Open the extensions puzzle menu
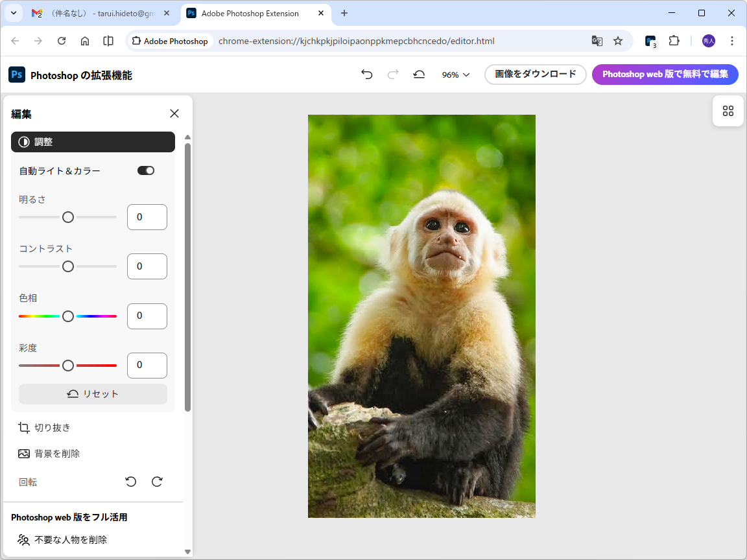This screenshot has width=747, height=560. (674, 41)
